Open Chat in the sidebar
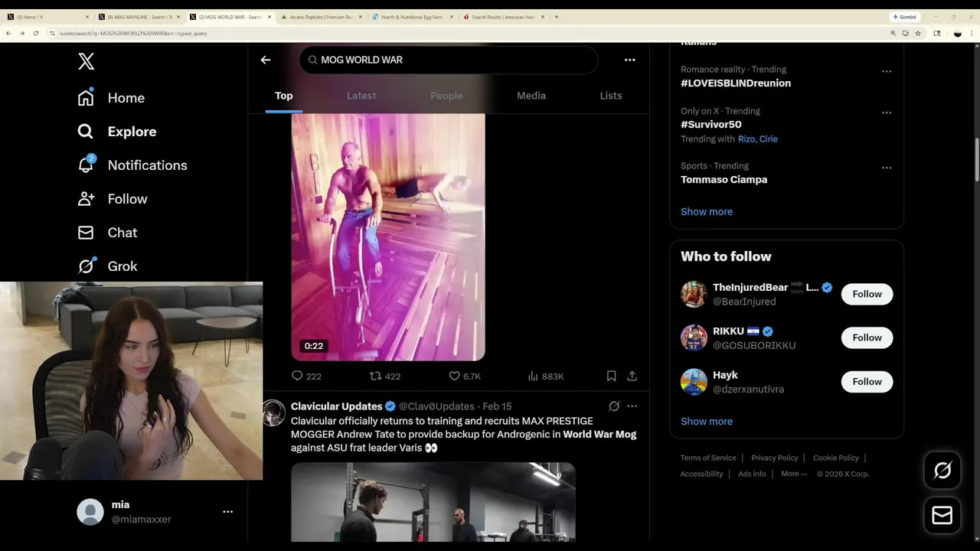Viewport: 980px width, 551px height. 107,233
